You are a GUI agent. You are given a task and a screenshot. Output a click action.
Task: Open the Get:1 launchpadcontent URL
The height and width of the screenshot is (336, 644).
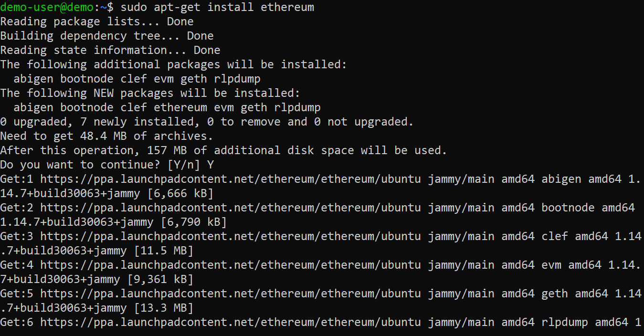(230, 179)
